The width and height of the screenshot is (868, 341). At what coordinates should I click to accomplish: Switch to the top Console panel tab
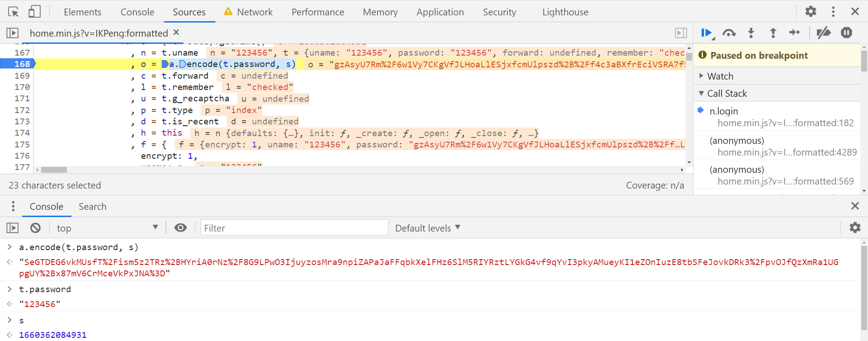(137, 12)
